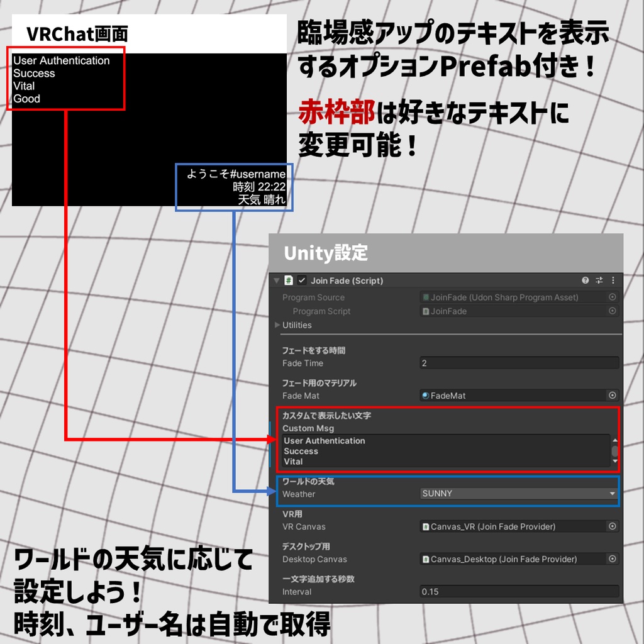Click the presets icon on Join Fade component
This screenshot has height=644, width=644.
point(599,281)
